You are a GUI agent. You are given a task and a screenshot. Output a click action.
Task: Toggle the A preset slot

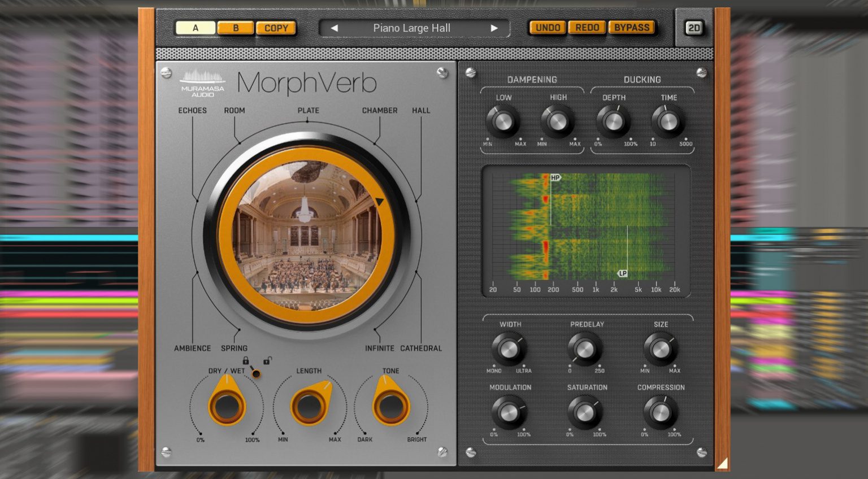click(x=197, y=27)
